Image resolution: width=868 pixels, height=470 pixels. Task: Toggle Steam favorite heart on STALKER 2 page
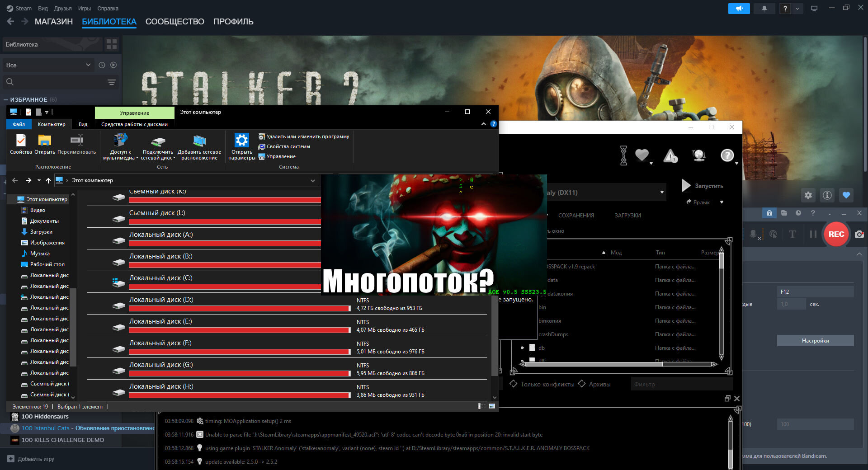pos(846,195)
